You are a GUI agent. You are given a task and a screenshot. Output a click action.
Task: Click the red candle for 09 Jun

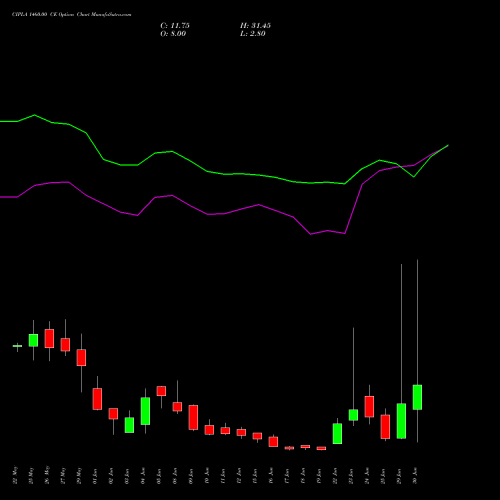pos(193,417)
